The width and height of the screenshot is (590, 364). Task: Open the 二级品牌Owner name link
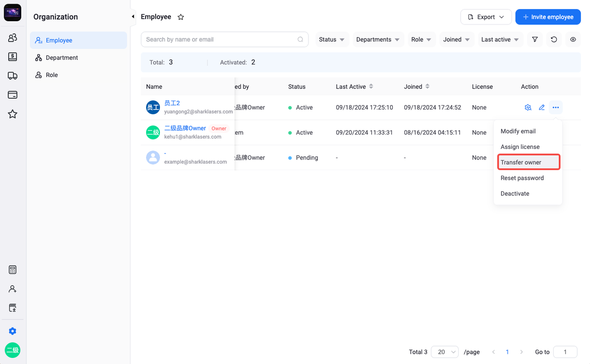(x=185, y=128)
